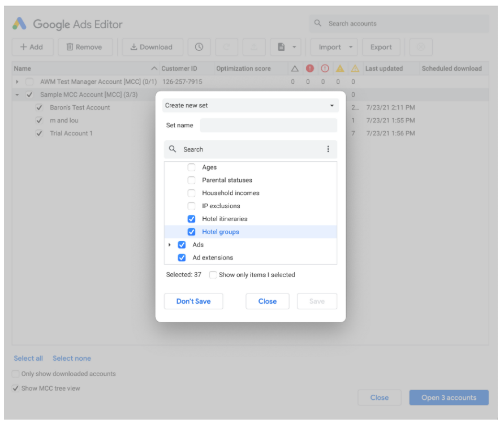Click the dialog Save button
The width and height of the screenshot is (504, 423).
click(317, 301)
